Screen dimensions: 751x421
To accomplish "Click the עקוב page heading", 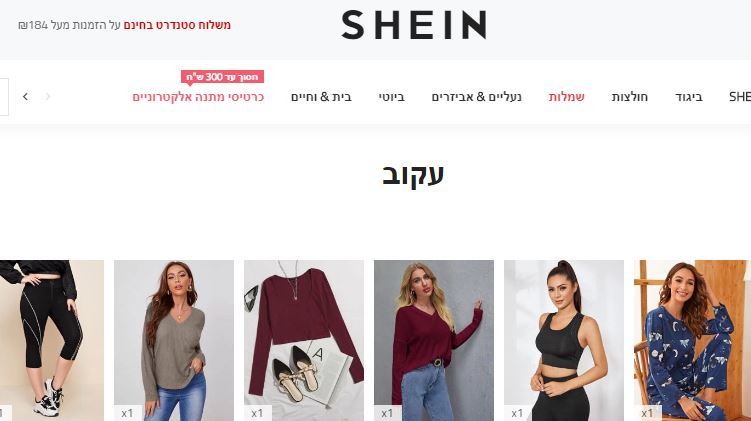I will 413,174.
